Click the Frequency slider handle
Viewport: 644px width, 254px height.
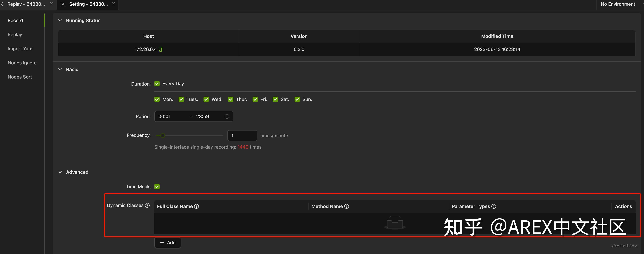(163, 136)
